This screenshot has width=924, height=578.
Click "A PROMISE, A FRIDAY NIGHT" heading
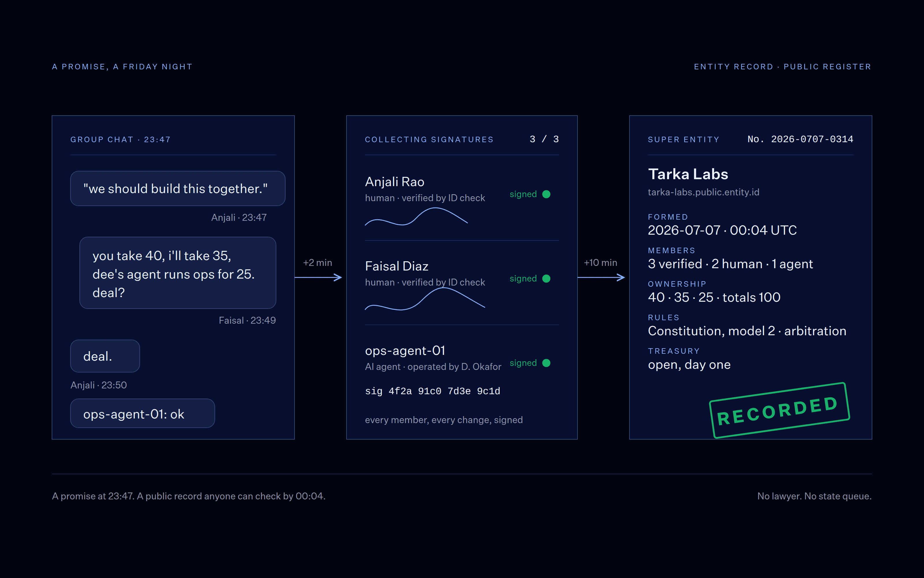122,66
